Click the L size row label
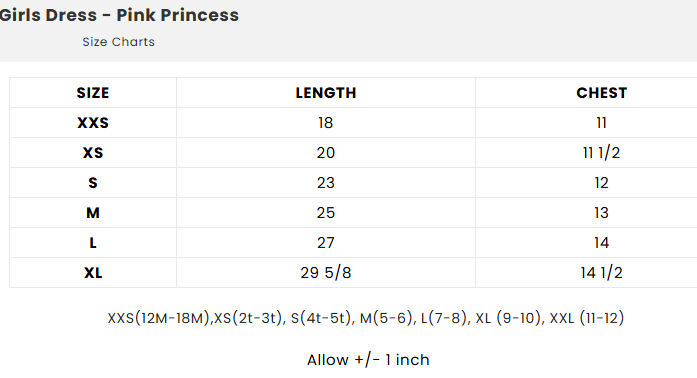Image resolution: width=697 pixels, height=378 pixels. [93, 243]
